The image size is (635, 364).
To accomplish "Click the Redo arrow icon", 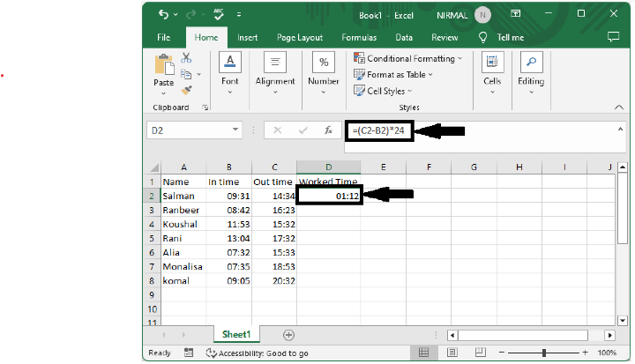I will point(190,15).
